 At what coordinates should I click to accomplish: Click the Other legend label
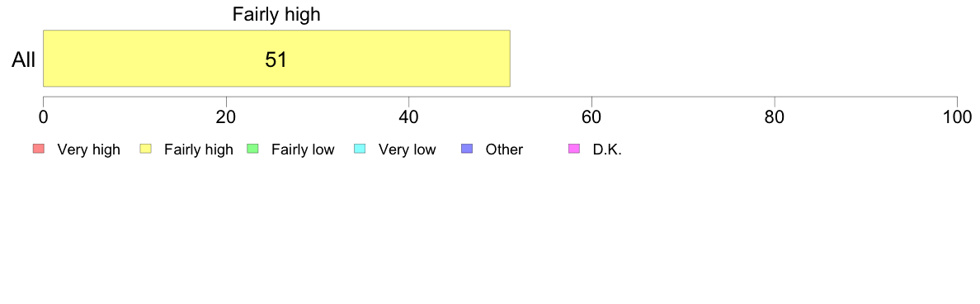tap(504, 150)
